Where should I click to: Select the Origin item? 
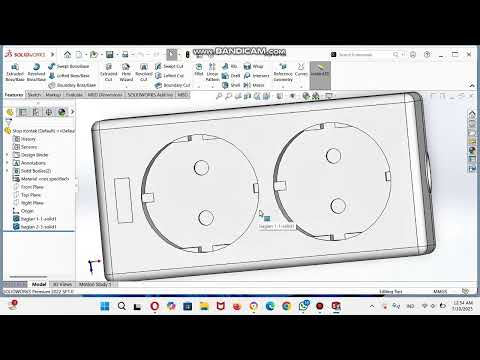tap(23, 211)
